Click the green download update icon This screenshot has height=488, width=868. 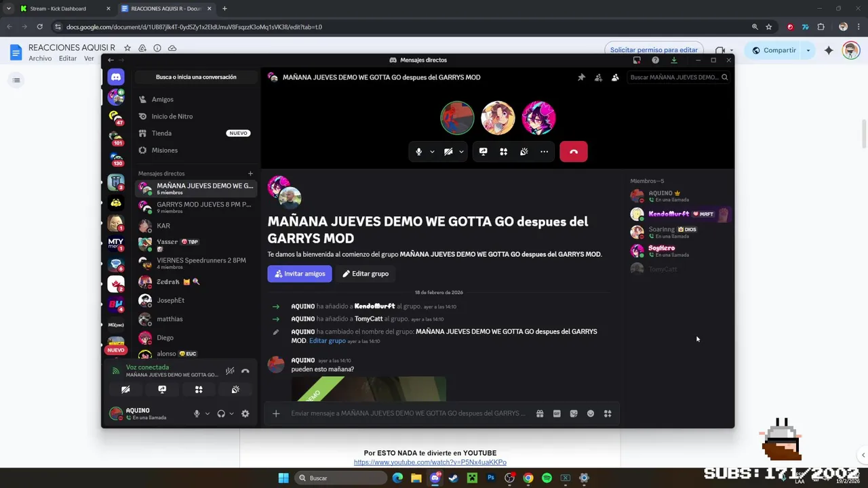673,60
